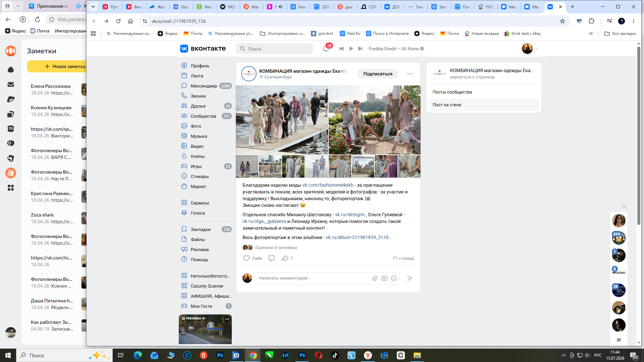The height and width of the screenshot is (362, 644).
Task: Open the post three-dots options menu
Action: [x=410, y=74]
